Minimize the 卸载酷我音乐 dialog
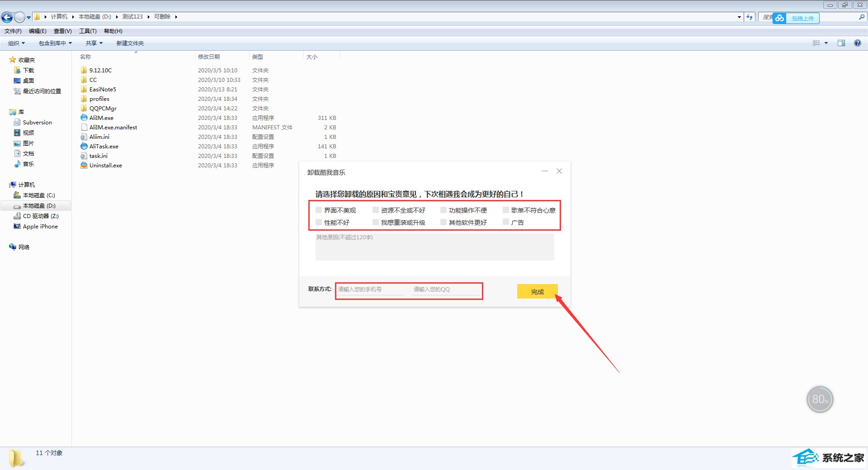 click(x=545, y=171)
